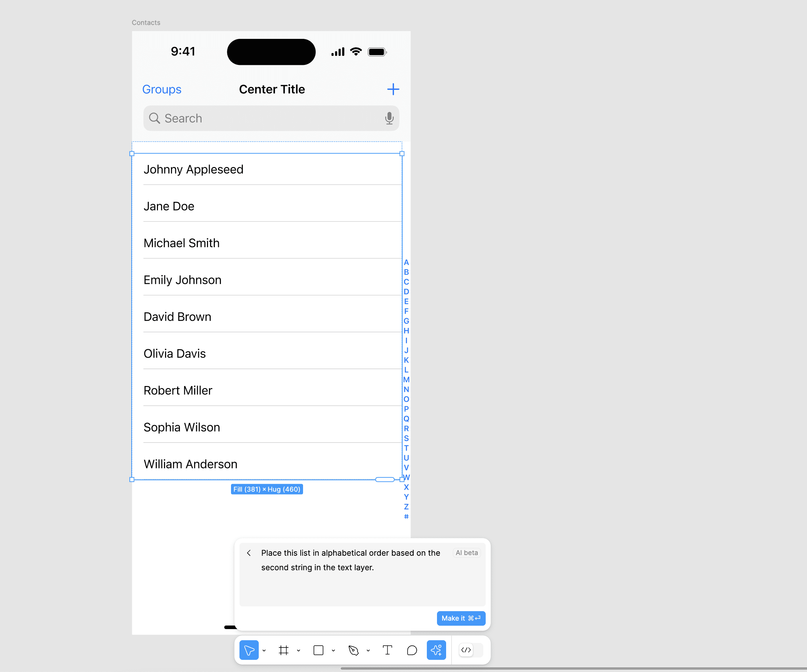This screenshot has width=807, height=672.
Task: Click the Groups link
Action: [162, 89]
